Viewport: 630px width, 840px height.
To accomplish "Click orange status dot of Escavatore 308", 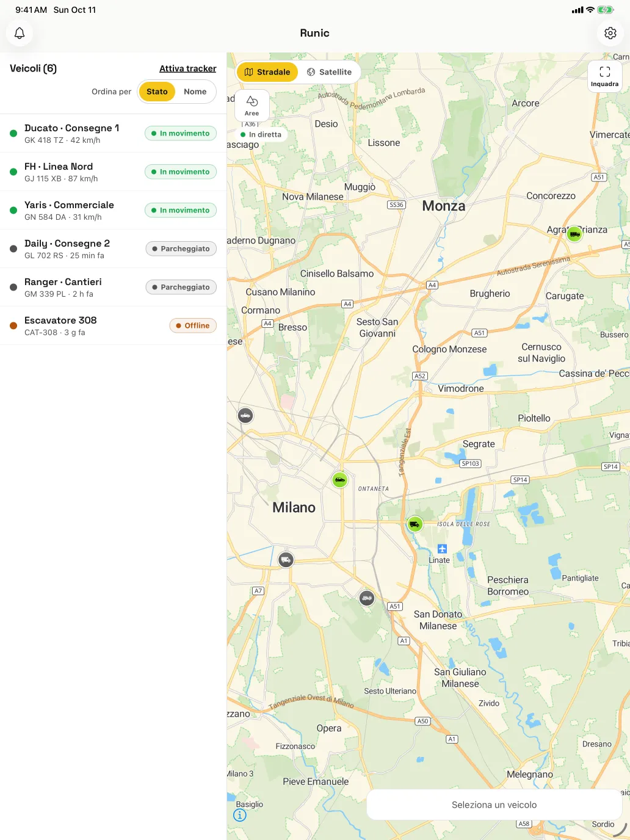I will [13, 325].
